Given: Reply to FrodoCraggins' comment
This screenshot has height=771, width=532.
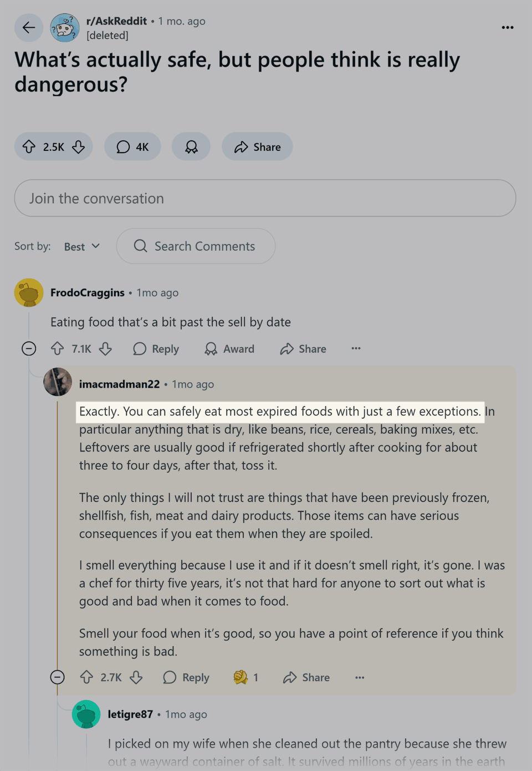Looking at the screenshot, I should click(156, 348).
